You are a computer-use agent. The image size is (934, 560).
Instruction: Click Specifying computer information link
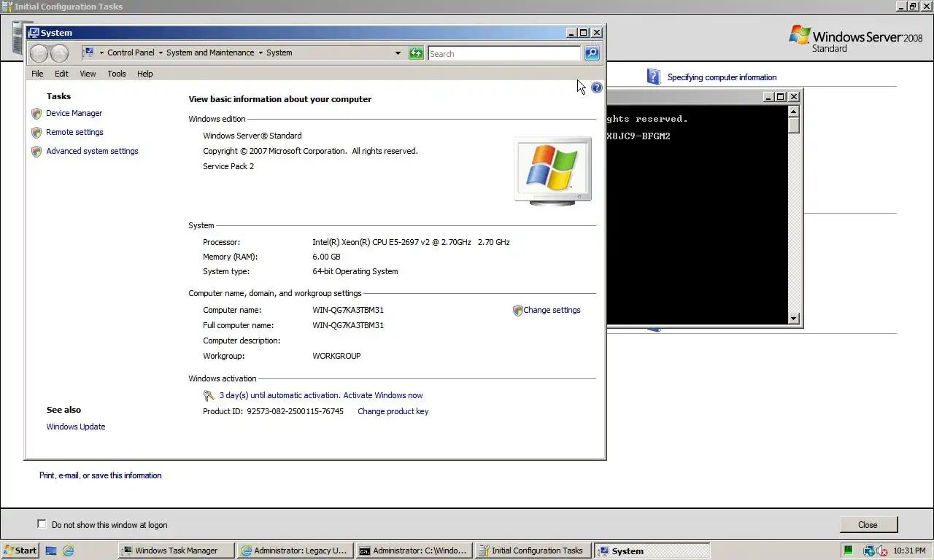[722, 77]
